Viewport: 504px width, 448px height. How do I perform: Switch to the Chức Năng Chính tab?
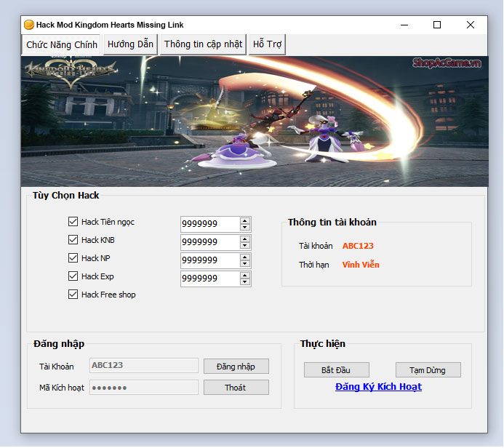61,44
